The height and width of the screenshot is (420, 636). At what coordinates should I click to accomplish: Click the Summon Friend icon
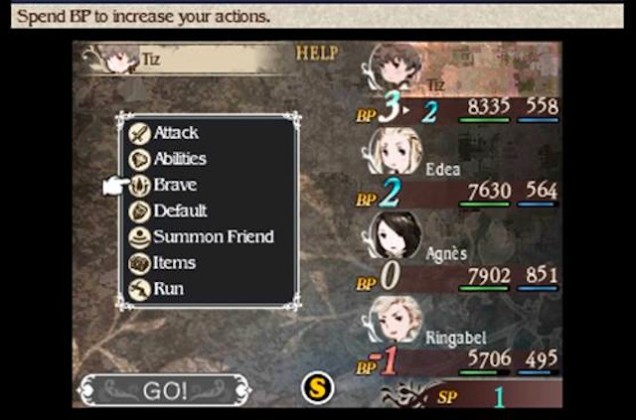click(x=140, y=238)
